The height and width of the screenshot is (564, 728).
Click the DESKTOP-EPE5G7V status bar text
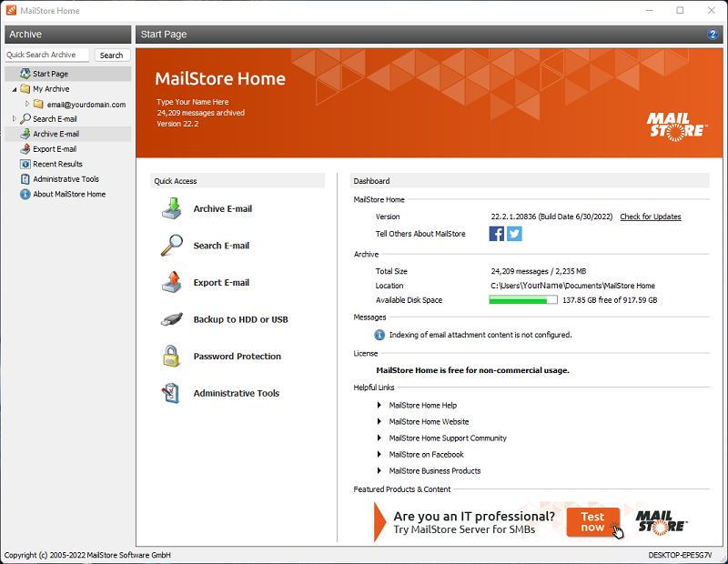tap(680, 555)
